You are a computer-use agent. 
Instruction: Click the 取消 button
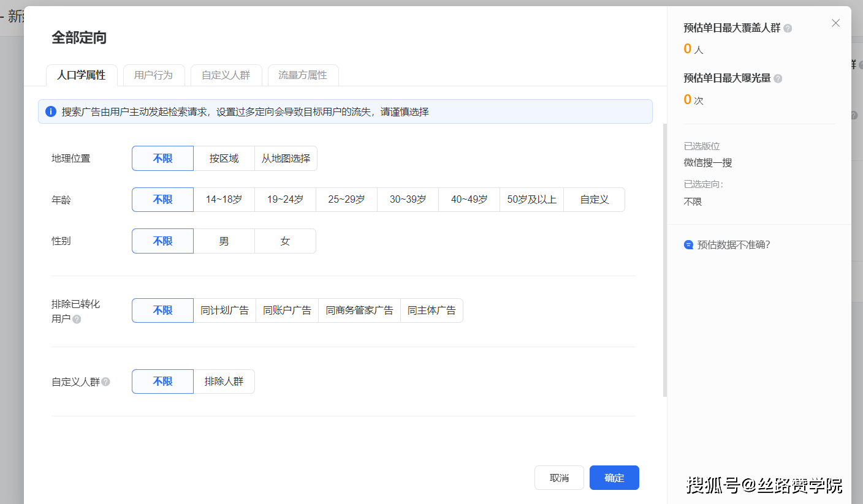click(559, 478)
